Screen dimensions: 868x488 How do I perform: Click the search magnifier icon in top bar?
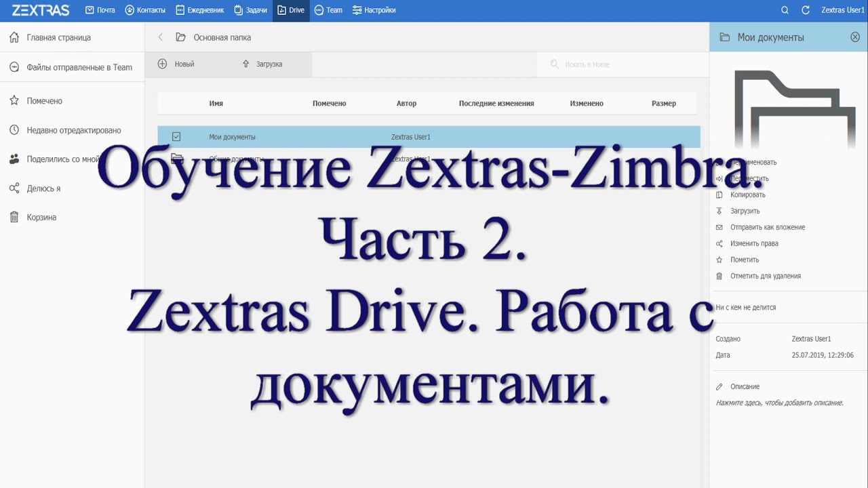785,10
